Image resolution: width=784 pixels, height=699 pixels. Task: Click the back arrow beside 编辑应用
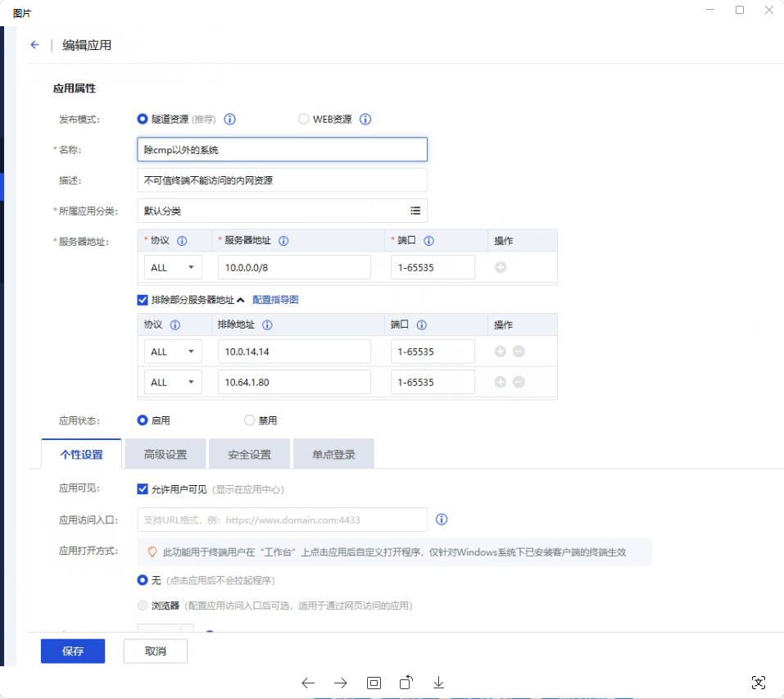[34, 45]
